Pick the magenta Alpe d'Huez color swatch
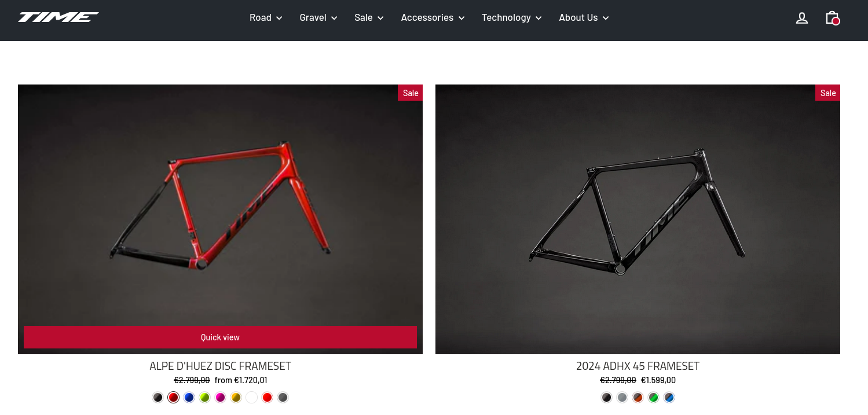The image size is (868, 415). [220, 398]
